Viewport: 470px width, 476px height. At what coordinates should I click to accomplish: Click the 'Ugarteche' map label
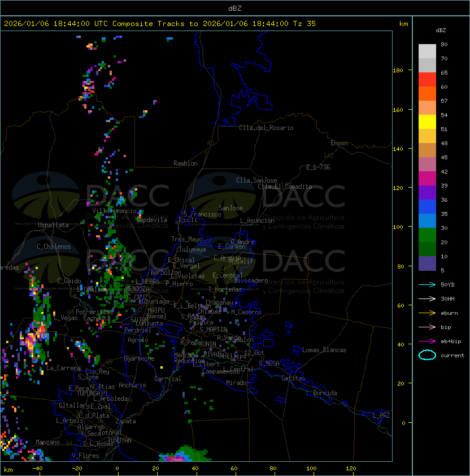click(140, 358)
